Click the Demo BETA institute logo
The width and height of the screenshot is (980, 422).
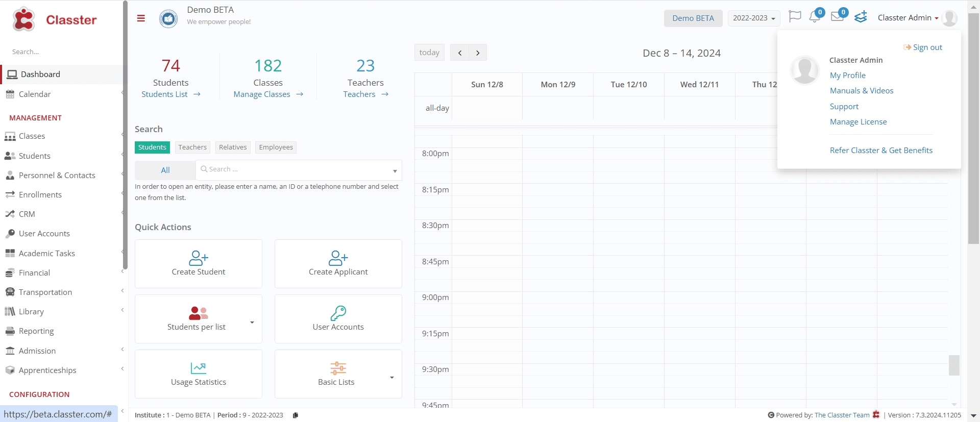pyautogui.click(x=168, y=19)
